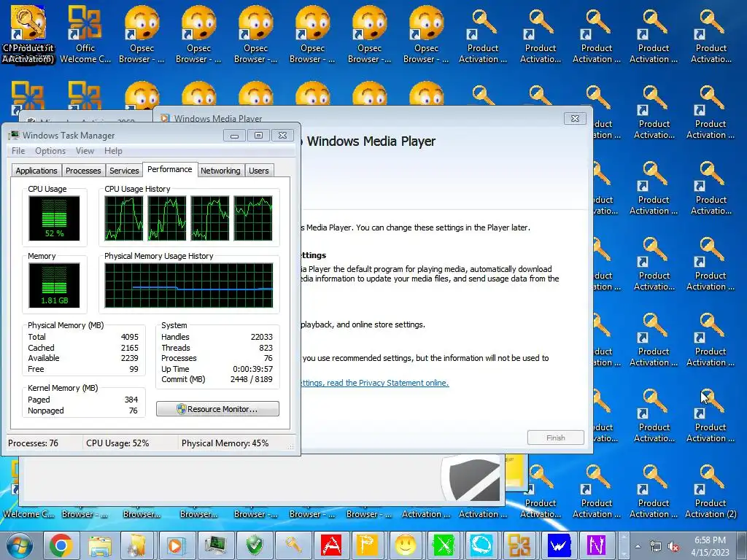The height and width of the screenshot is (560, 747).
Task: Select the Task Manager taskbar icon
Action: point(216,545)
